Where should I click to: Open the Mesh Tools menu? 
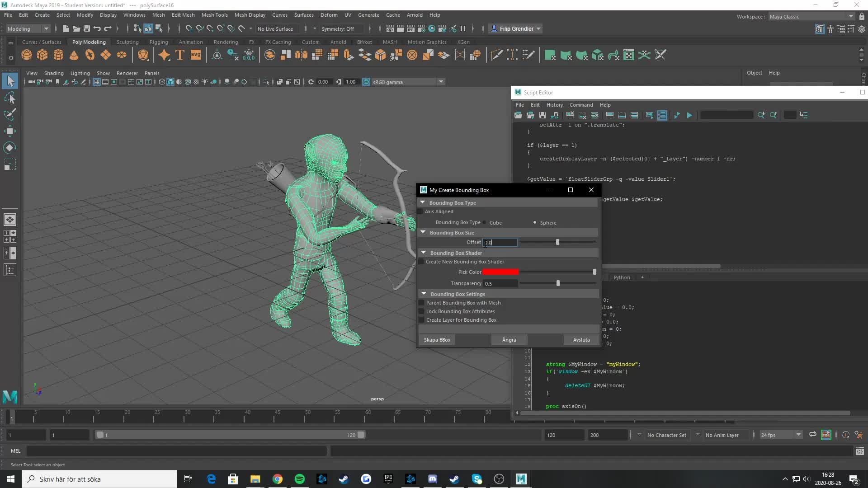tap(215, 15)
